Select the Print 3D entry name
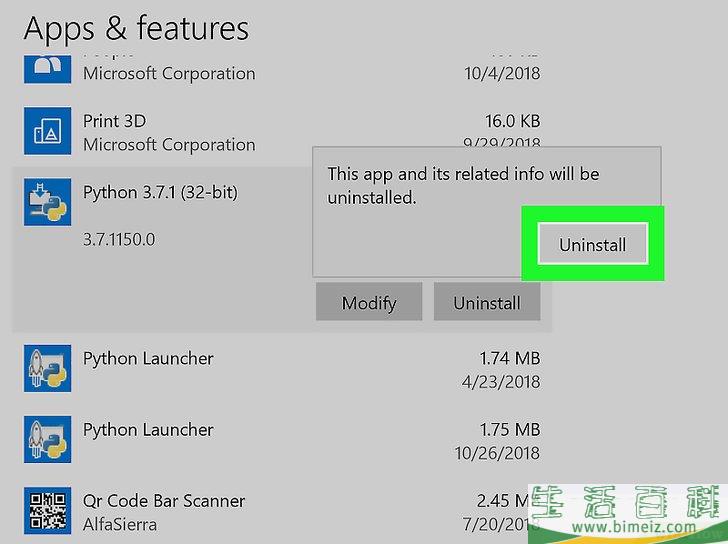 click(114, 121)
